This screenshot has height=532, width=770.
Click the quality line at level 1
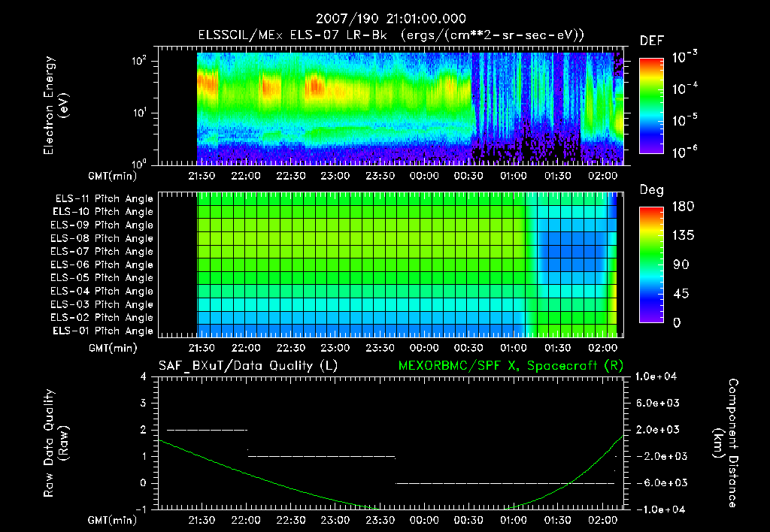pos(322,456)
